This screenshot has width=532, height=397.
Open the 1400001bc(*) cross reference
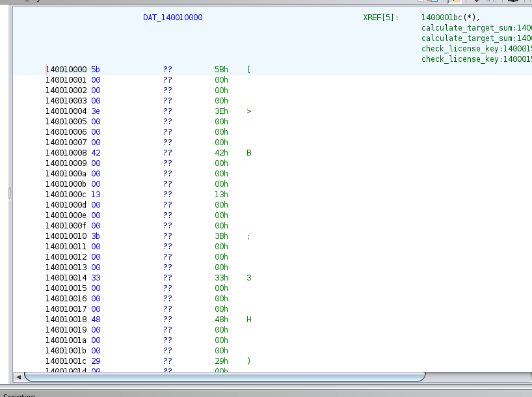[x=451, y=18]
